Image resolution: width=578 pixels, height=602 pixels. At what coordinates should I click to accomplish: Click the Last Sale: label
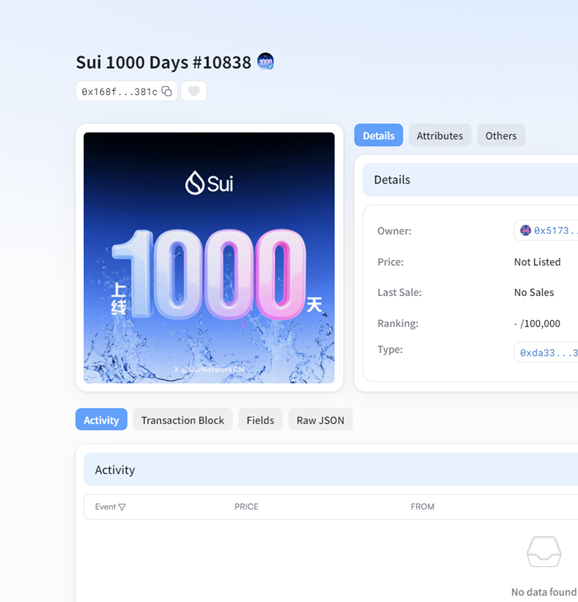399,292
